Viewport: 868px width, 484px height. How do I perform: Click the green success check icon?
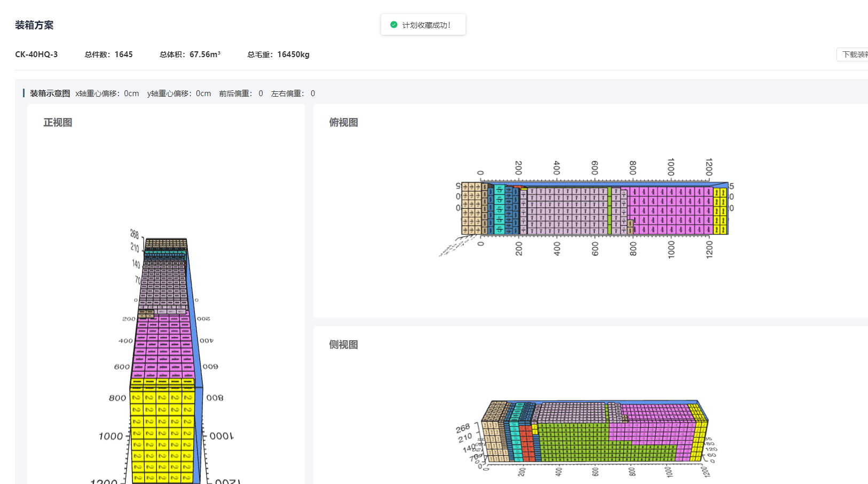tap(394, 25)
